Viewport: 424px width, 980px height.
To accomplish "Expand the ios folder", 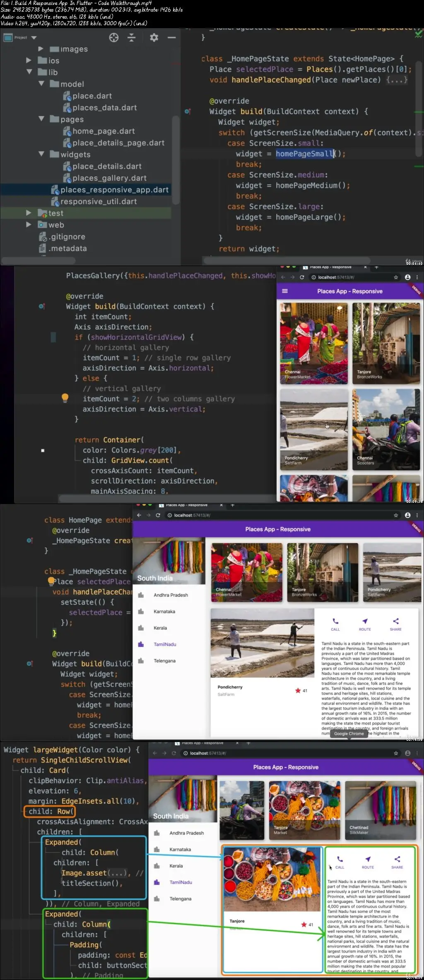I will (29, 60).
